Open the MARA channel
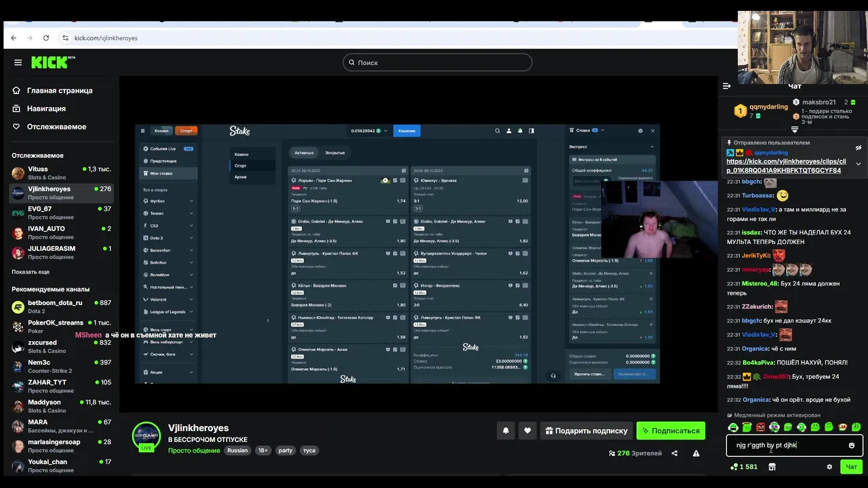Image resolution: width=868 pixels, height=488 pixels. click(x=61, y=426)
